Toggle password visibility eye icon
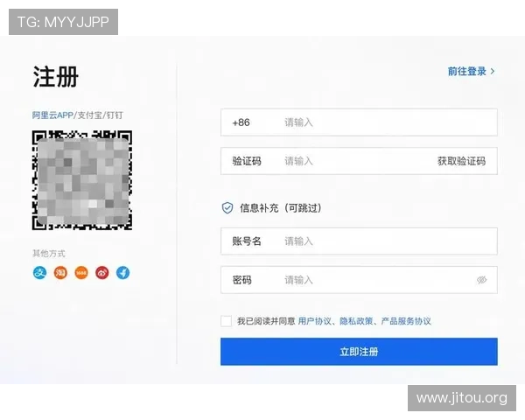 pyautogui.click(x=481, y=280)
